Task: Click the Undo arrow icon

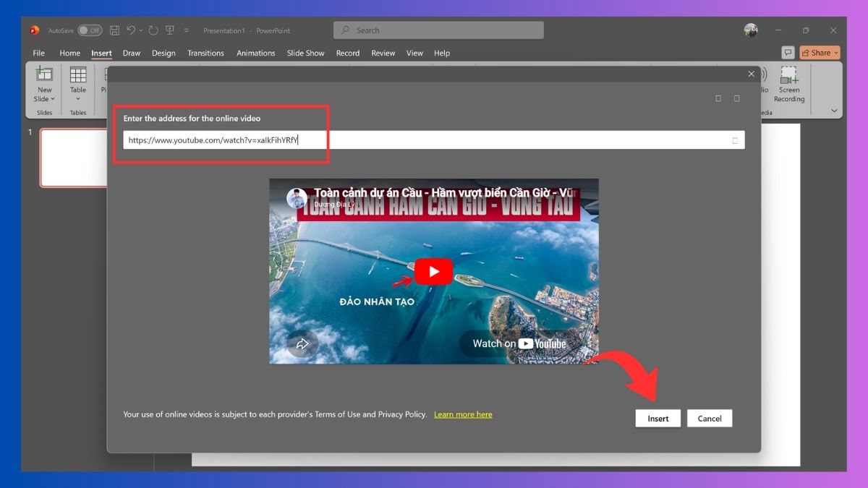Action: [x=130, y=30]
